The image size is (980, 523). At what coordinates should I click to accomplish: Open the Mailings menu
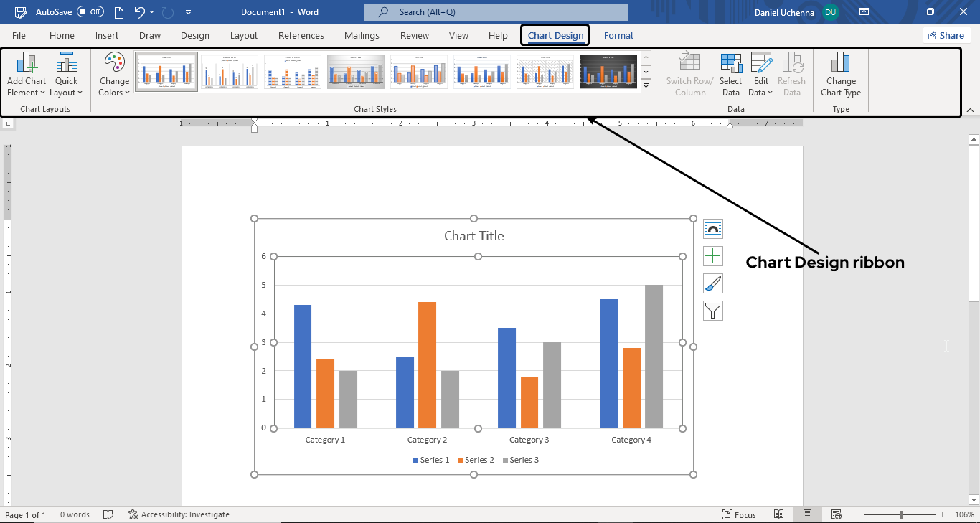pos(362,34)
